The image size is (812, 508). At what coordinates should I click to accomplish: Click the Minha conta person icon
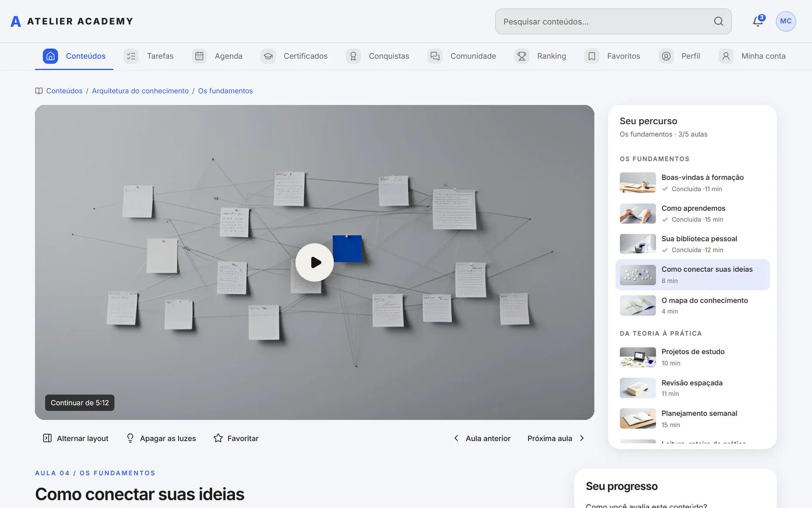coord(726,56)
